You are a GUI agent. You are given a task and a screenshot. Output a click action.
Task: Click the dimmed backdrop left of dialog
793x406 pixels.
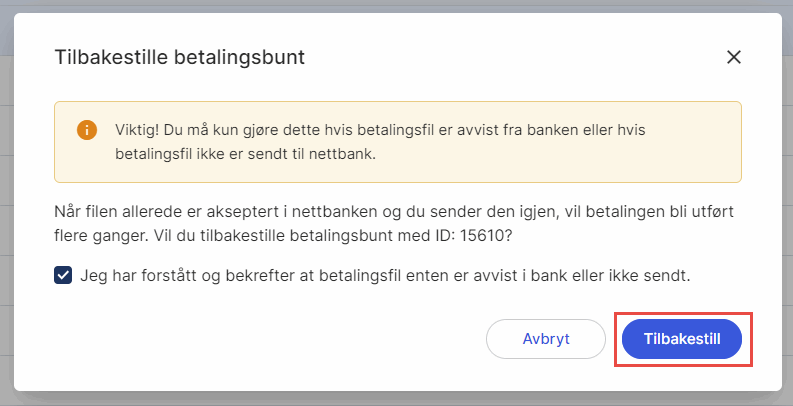pyautogui.click(x=6, y=200)
